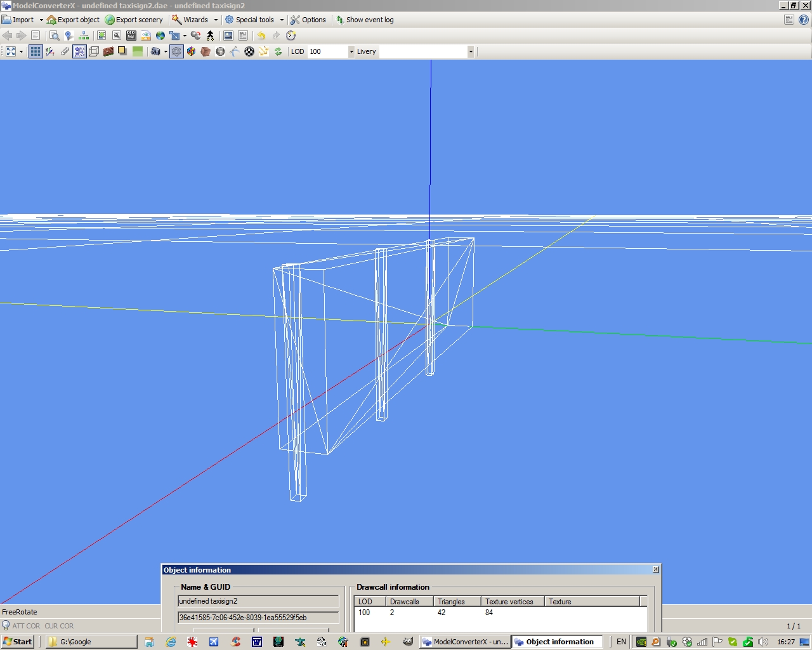Open the LOD dropdown list
The width and height of the screenshot is (812, 650).
pyautogui.click(x=351, y=51)
